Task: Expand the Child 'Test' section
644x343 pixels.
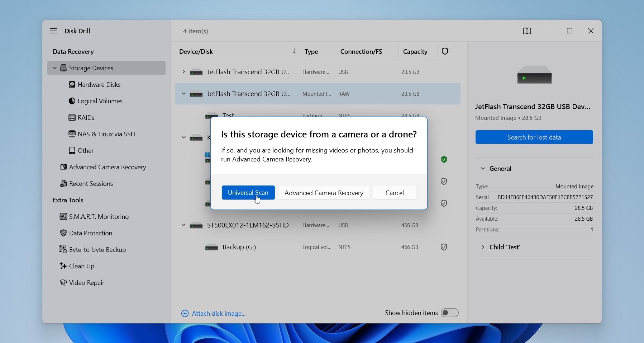Action: tap(483, 247)
